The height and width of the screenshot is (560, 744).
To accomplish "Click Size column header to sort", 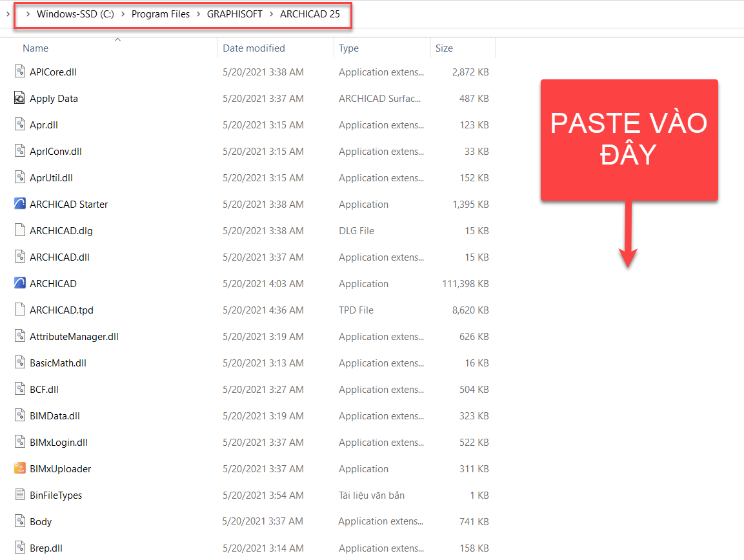I will tap(444, 48).
